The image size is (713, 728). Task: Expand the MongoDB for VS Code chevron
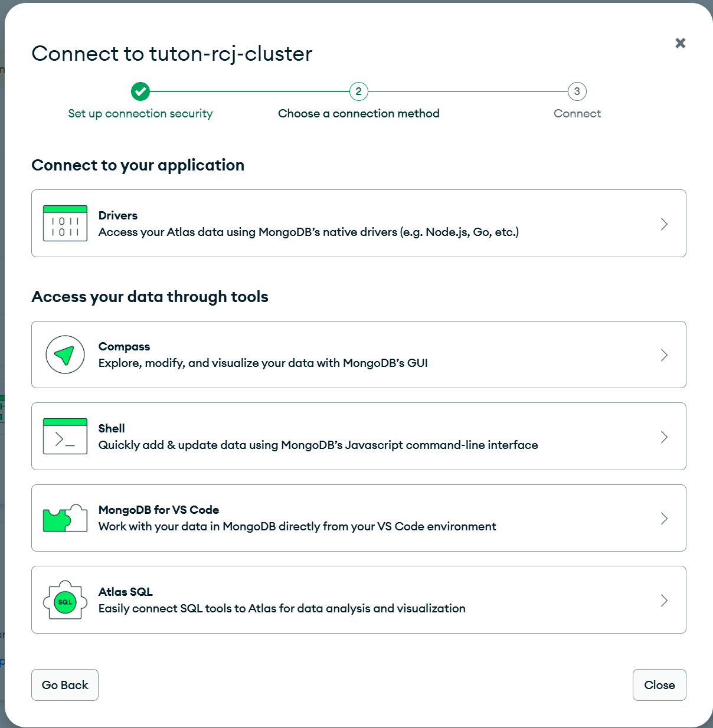(664, 518)
